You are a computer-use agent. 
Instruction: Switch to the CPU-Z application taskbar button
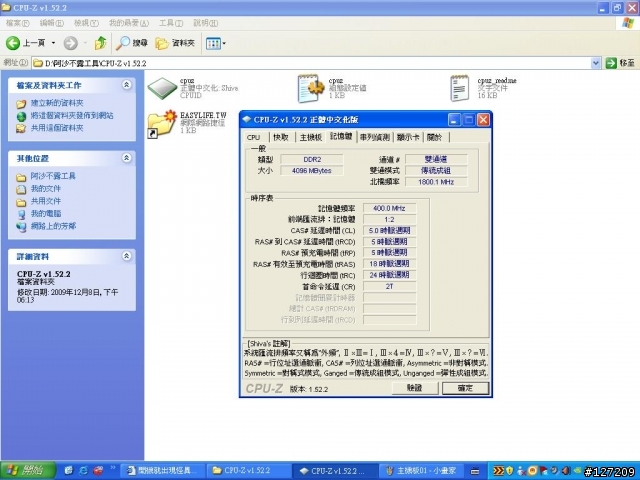click(x=335, y=471)
